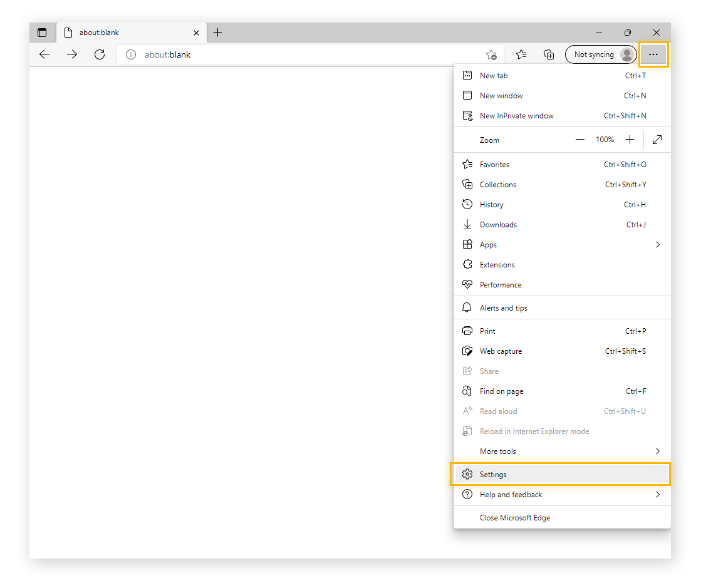Enter full screen using the Zoom arrow icon
This screenshot has width=701, height=588.
657,139
